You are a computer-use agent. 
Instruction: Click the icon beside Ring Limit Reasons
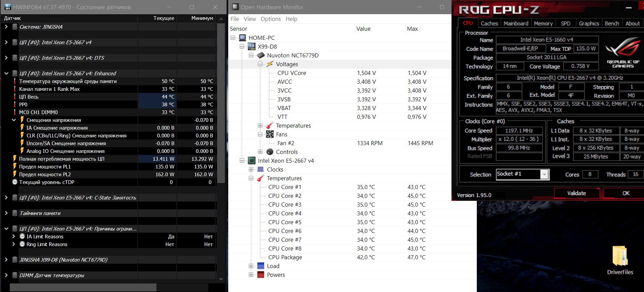pyautogui.click(x=22, y=244)
